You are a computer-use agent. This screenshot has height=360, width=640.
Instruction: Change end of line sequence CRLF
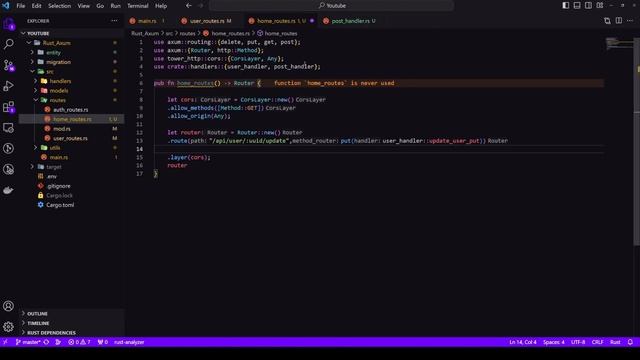[x=598, y=342]
